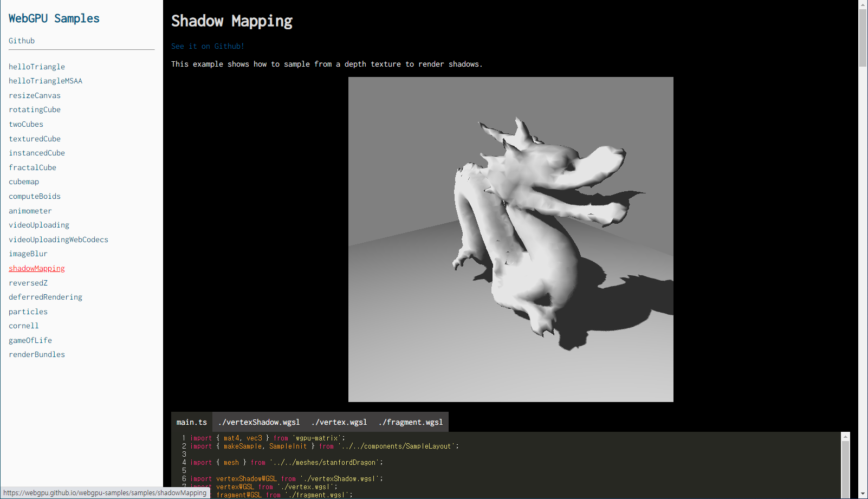Click the 'Shadow Mapping' page heading

click(x=232, y=21)
